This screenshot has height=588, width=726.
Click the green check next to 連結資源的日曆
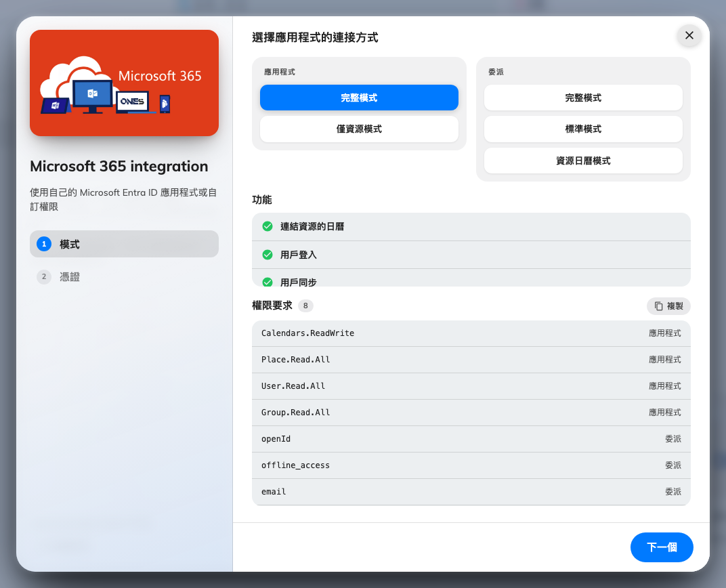[268, 226]
